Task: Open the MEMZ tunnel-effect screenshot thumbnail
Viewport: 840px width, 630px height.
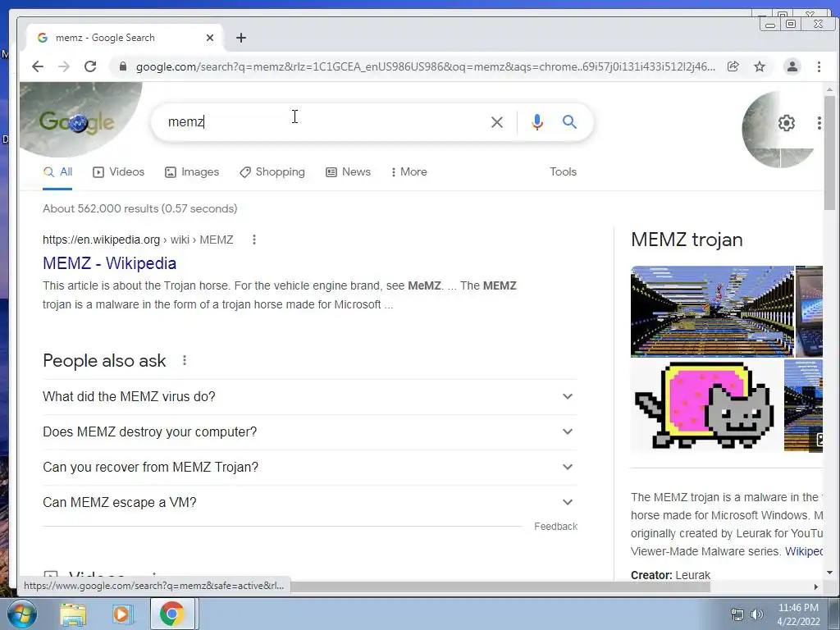Action: pyautogui.click(x=712, y=311)
